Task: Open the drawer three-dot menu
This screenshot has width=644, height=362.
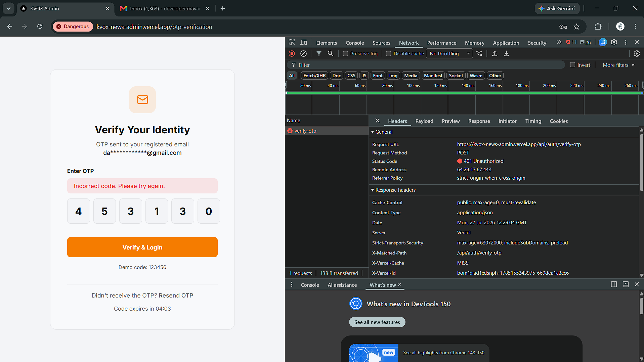Action: 292,284
